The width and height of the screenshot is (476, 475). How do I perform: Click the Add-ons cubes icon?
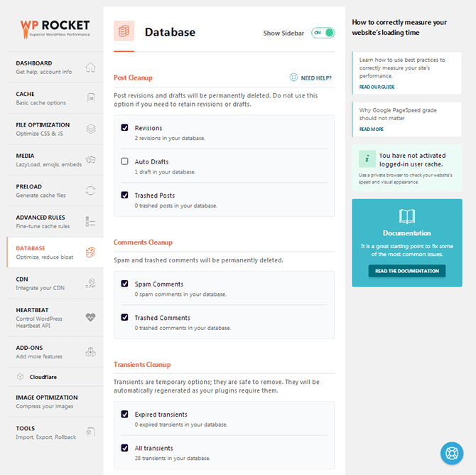(90, 351)
